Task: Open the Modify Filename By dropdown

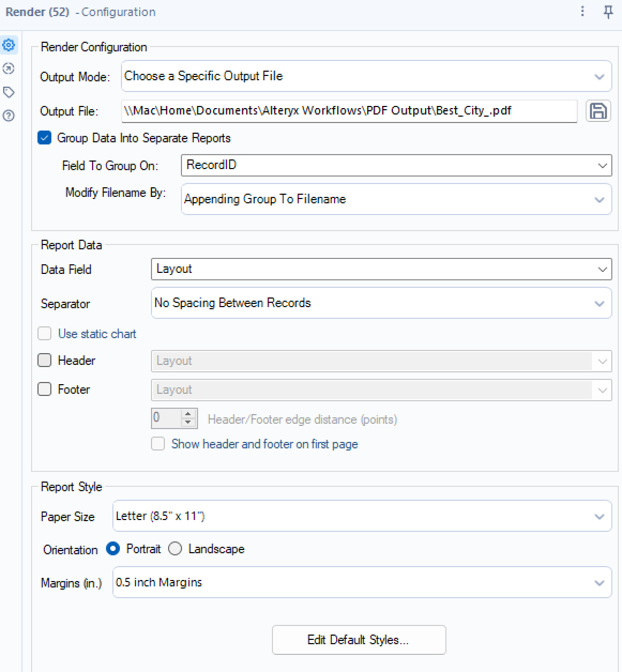Action: click(x=600, y=199)
